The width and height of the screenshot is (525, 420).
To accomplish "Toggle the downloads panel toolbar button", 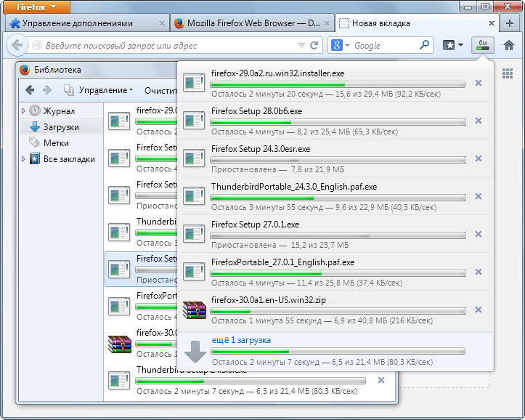I will [x=482, y=45].
